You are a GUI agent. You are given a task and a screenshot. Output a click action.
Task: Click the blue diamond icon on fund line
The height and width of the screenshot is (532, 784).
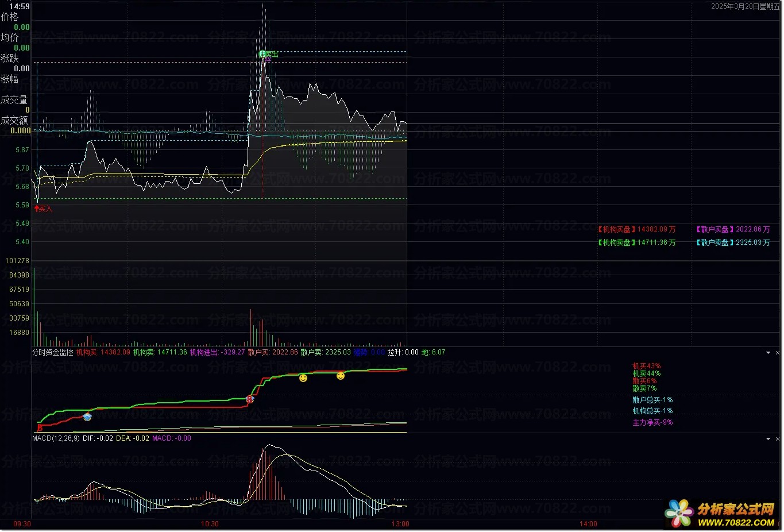click(87, 417)
